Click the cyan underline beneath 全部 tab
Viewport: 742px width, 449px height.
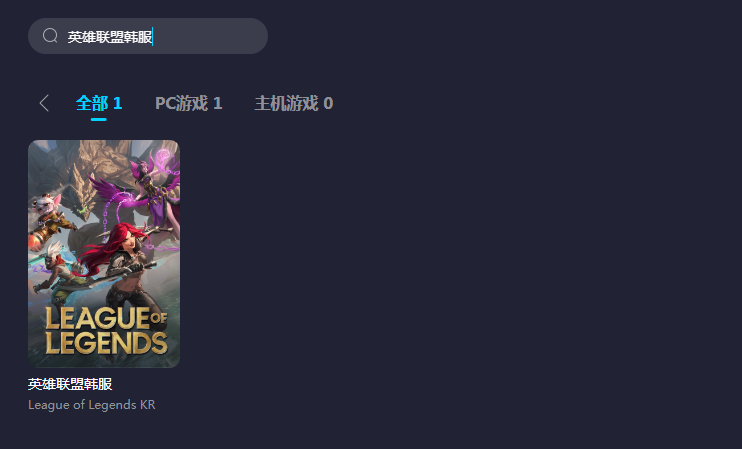[x=98, y=119]
